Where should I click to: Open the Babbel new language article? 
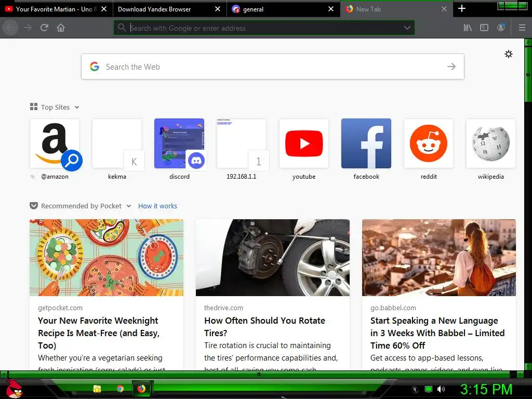coord(437,333)
